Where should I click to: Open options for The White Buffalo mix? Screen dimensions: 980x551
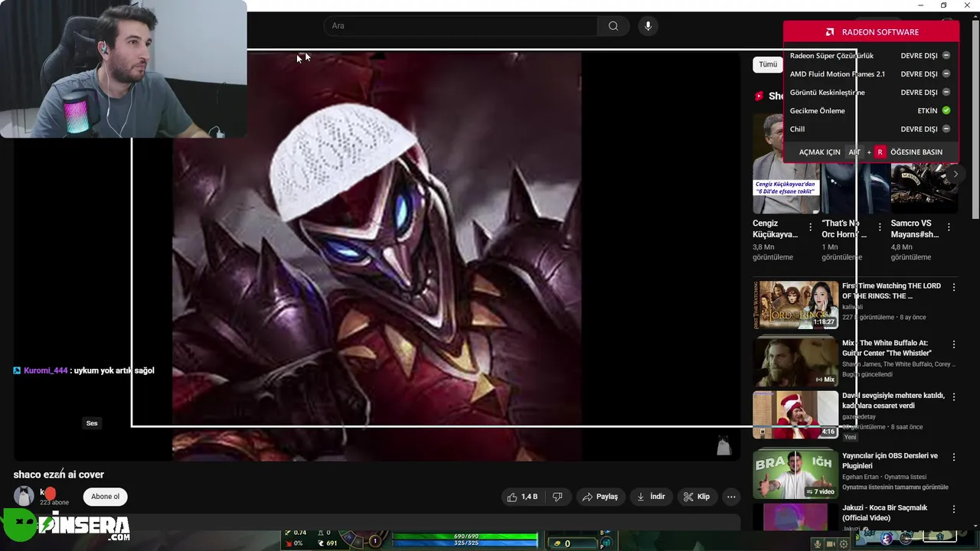coord(954,344)
